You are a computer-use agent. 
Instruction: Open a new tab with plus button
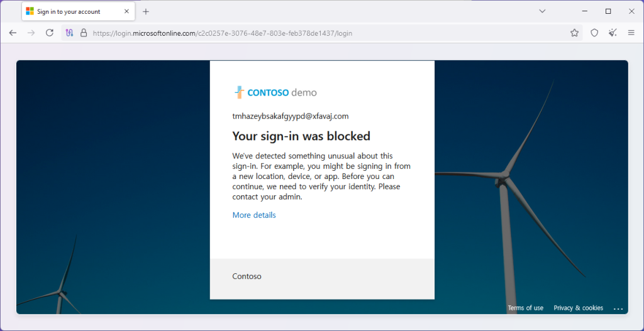click(x=146, y=11)
